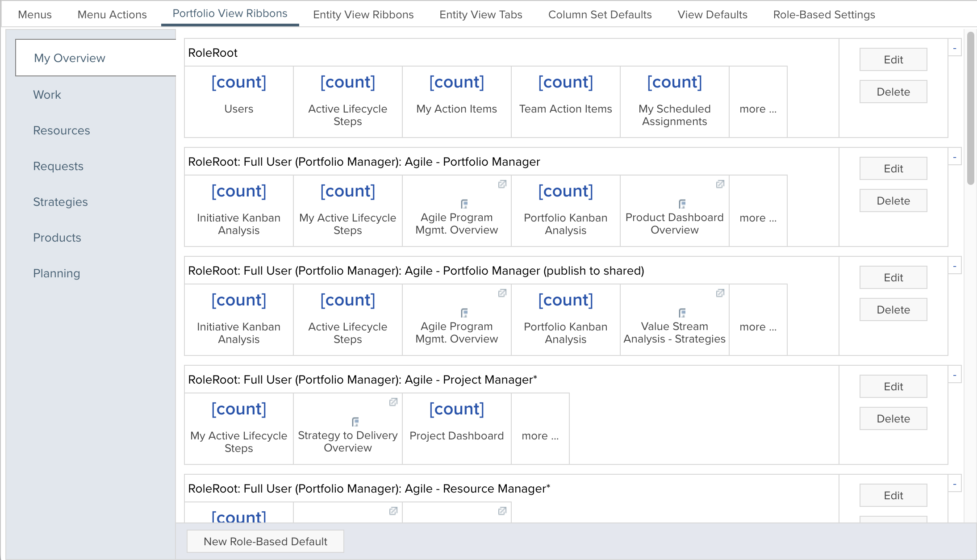Click report icon in Strategy to Delivery Overview tile
Screen dimensions: 977x560
355,422
